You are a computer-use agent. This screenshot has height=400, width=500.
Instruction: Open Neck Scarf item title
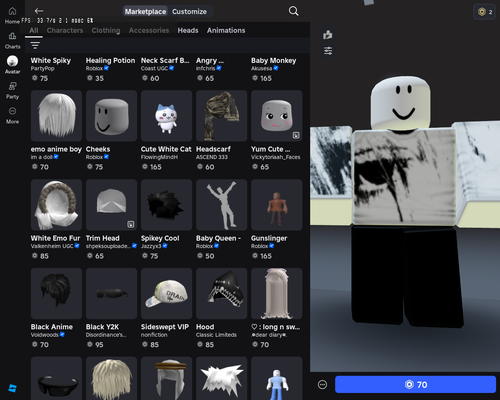coord(165,61)
